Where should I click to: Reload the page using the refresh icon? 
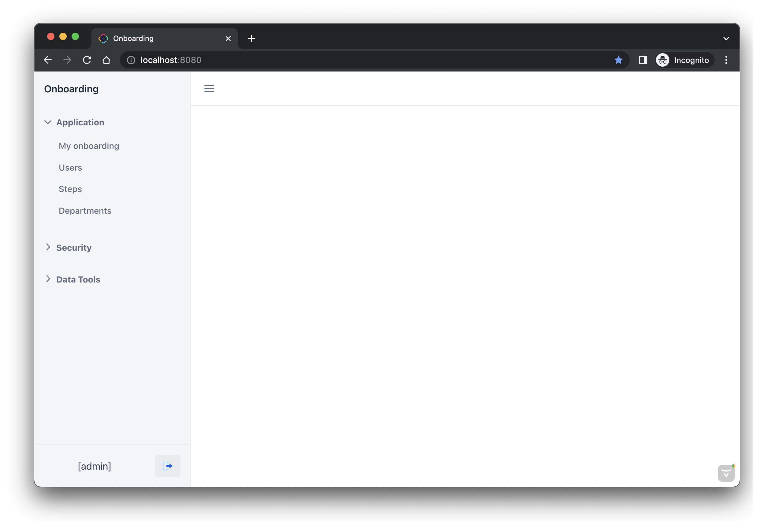point(87,60)
